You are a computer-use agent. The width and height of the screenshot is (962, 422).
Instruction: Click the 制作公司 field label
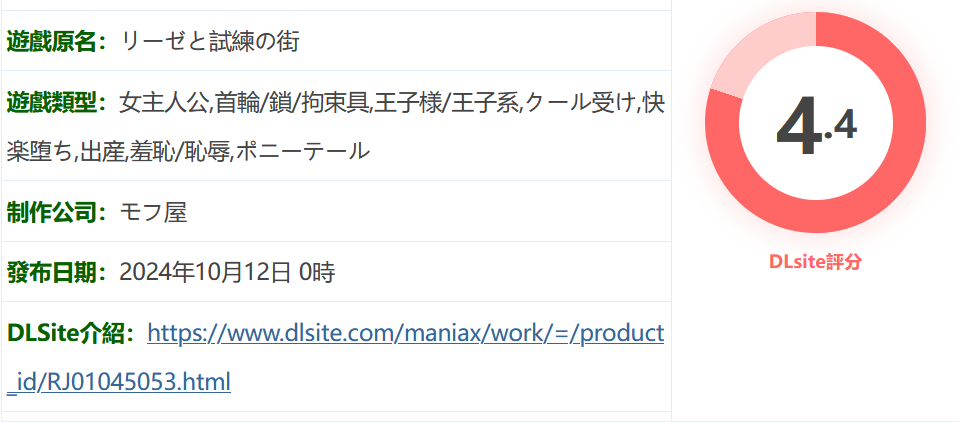(x=52, y=213)
